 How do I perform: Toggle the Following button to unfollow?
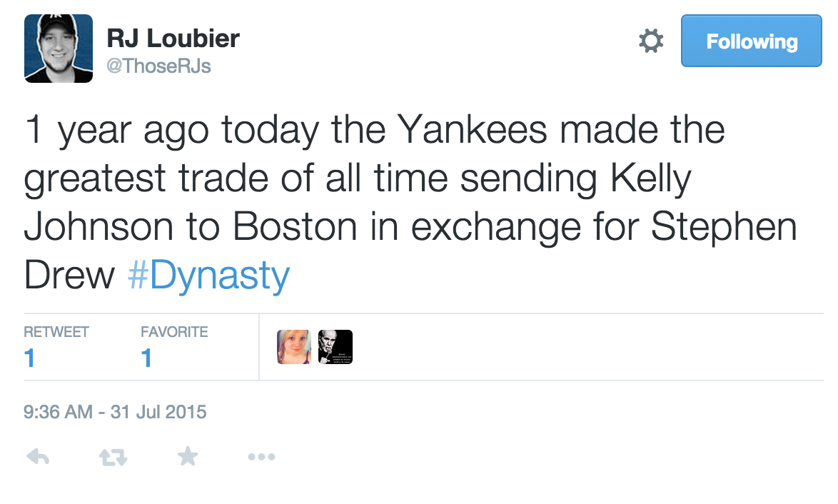[x=751, y=41]
